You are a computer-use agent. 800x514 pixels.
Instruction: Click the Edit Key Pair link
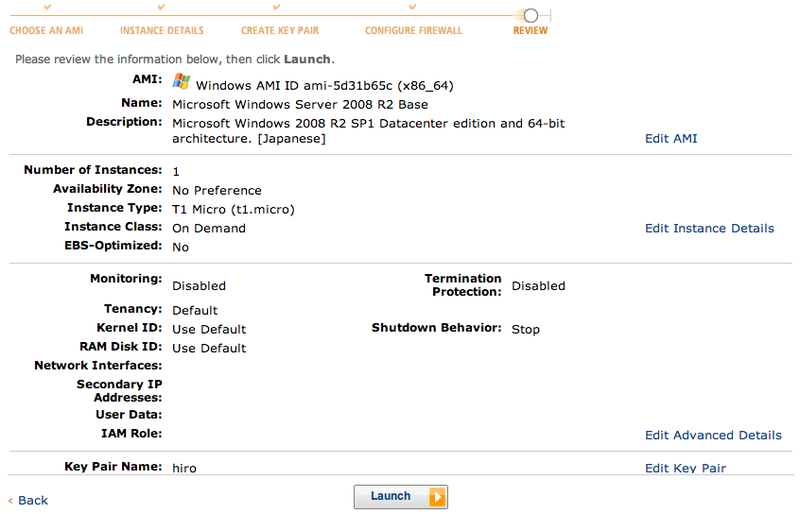685,468
